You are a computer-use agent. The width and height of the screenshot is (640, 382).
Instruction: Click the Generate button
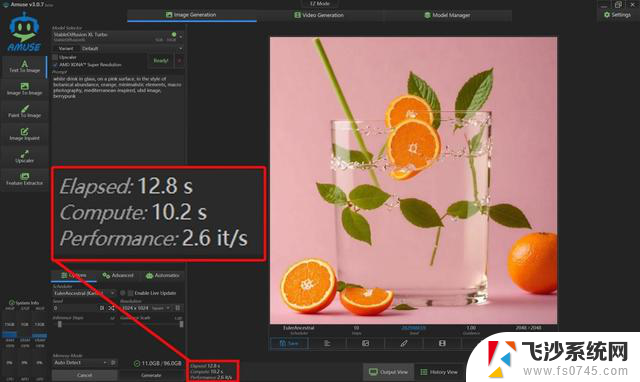click(x=151, y=375)
